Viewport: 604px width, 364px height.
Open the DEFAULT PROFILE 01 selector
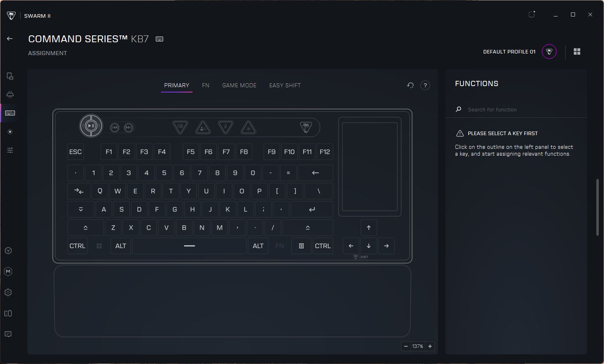[509, 52]
